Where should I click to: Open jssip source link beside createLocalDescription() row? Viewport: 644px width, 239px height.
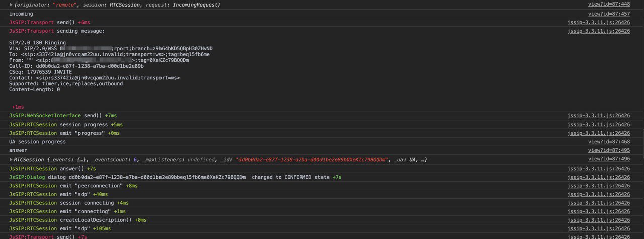point(599,220)
